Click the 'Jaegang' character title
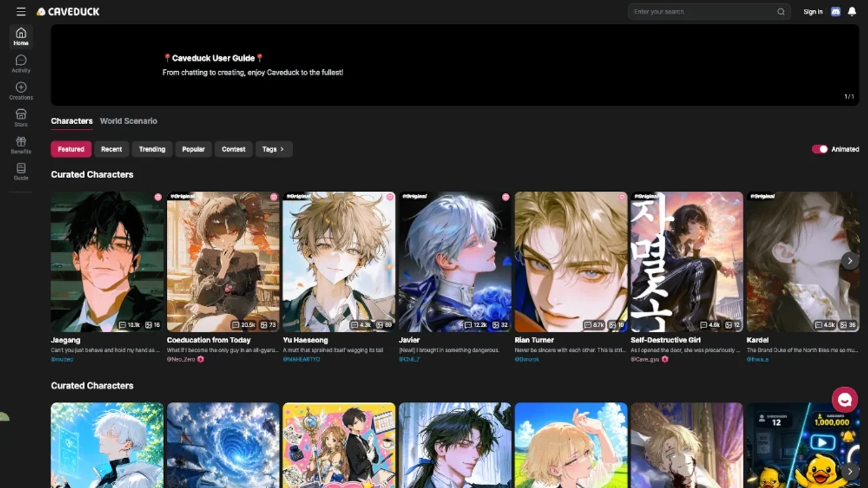The image size is (868, 488). (x=66, y=340)
